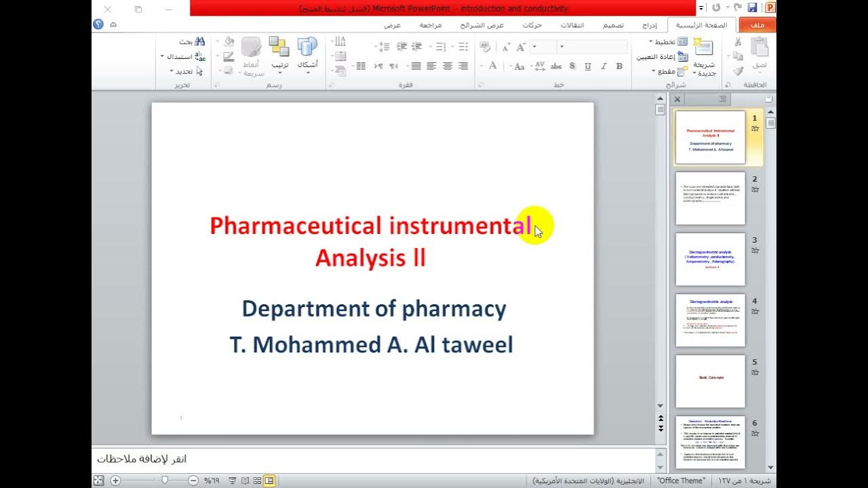Align text right in paragraph
The image size is (868, 488).
pyautogui.click(x=463, y=66)
